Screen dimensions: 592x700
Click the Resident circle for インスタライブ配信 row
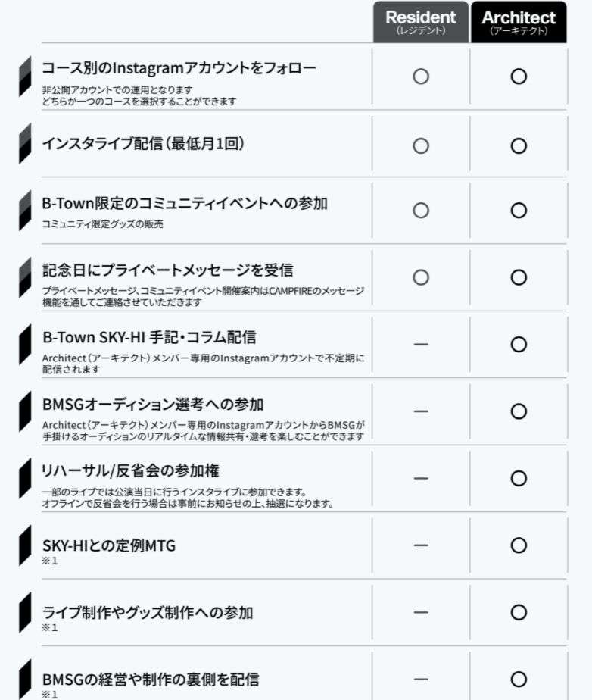[421, 146]
